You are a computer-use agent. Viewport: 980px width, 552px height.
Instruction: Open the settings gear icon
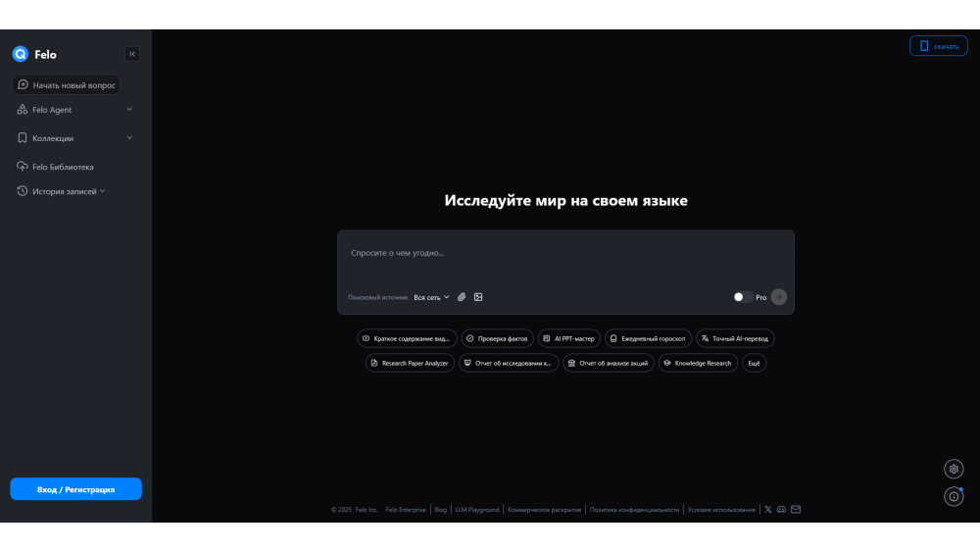954,469
